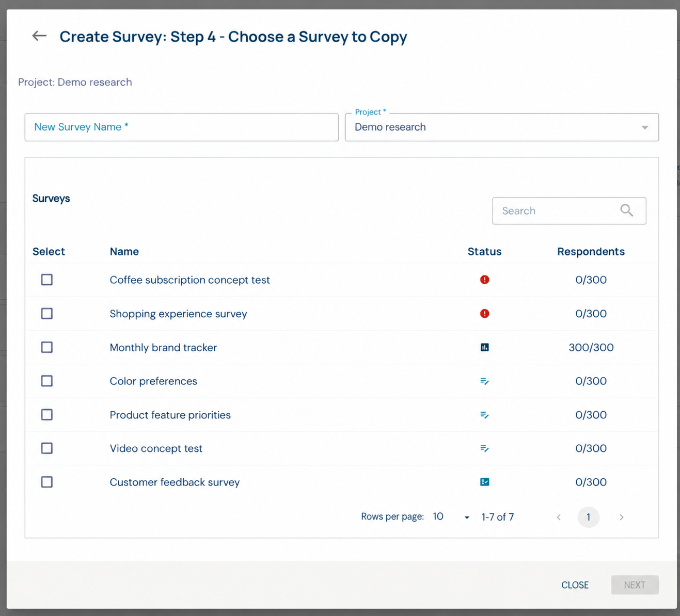Click the Status column header
680x616 pixels.
point(484,252)
